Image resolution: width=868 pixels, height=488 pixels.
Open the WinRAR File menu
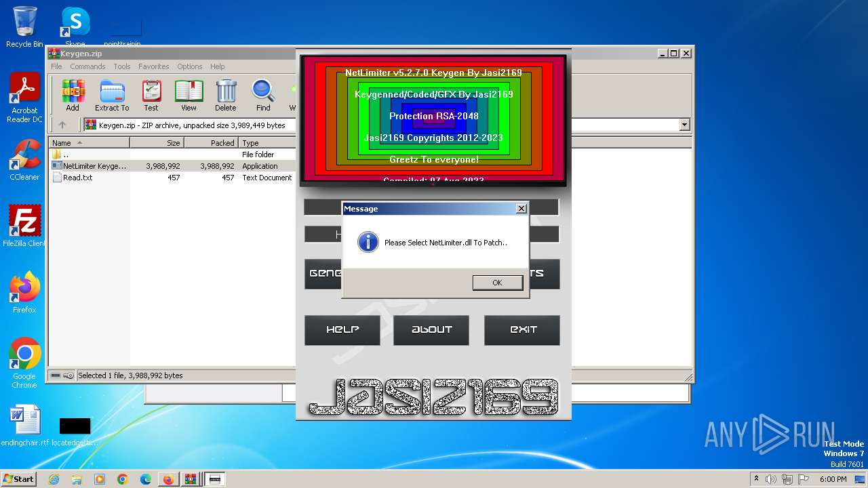56,66
